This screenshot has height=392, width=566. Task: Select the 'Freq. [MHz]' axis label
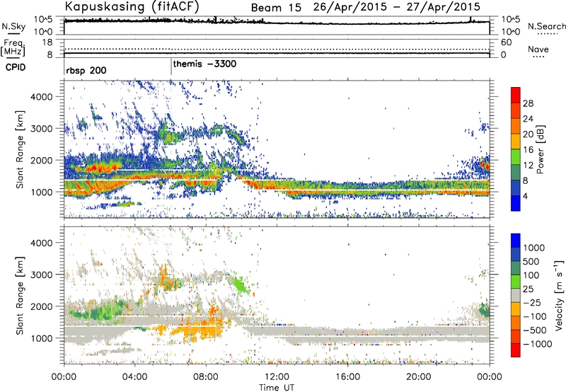(x=13, y=47)
